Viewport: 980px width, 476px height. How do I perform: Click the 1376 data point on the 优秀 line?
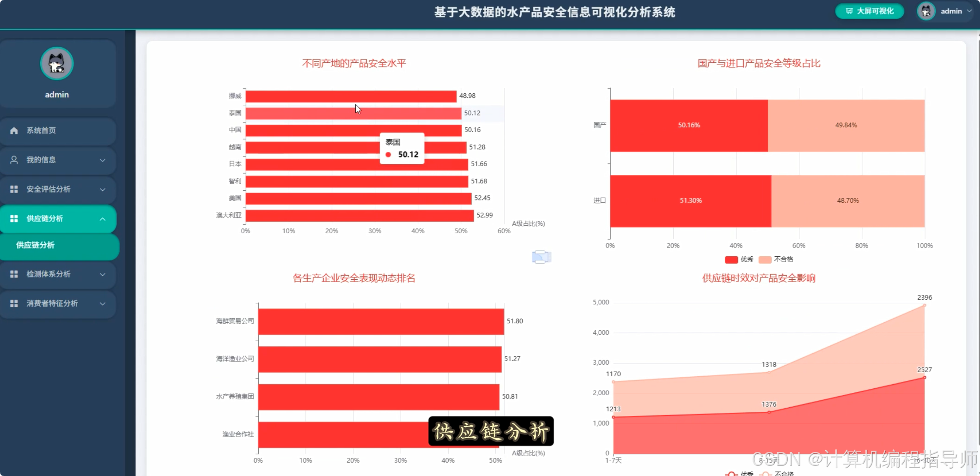point(769,412)
